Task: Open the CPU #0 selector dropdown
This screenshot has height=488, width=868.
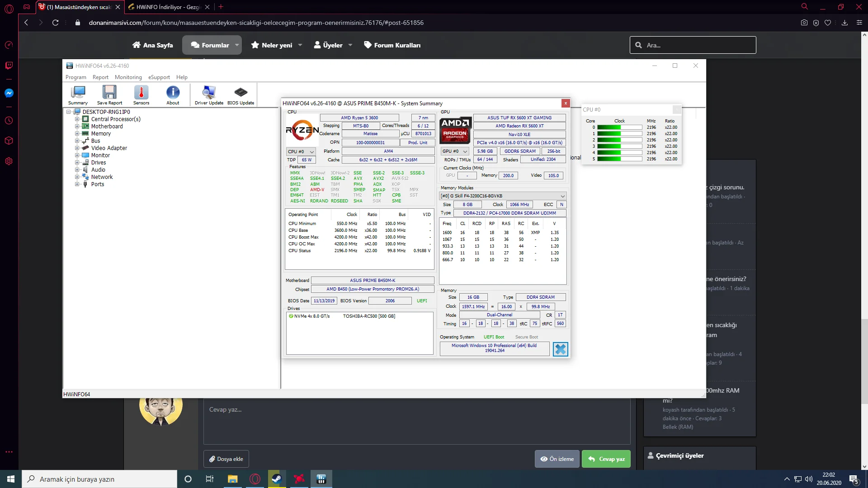Action: click(301, 151)
